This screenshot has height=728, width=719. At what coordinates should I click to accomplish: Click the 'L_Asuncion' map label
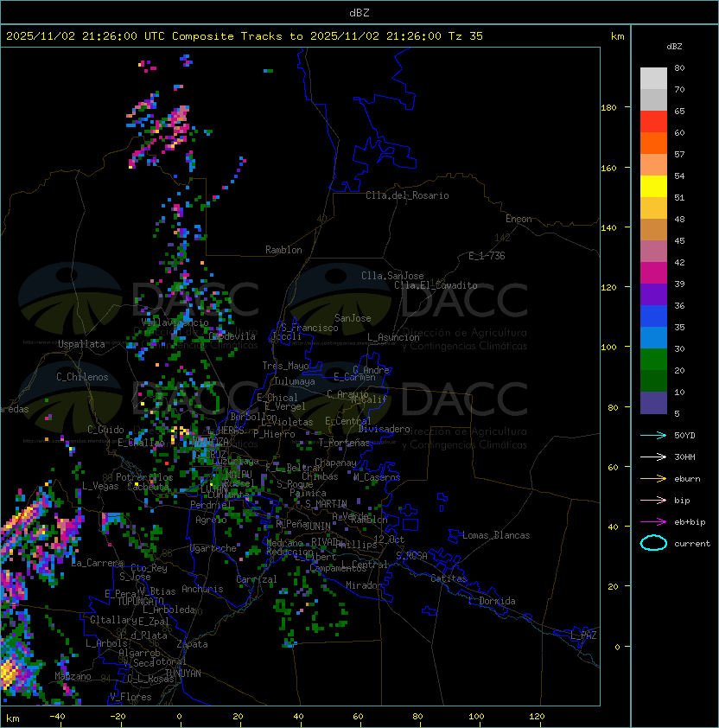(393, 337)
